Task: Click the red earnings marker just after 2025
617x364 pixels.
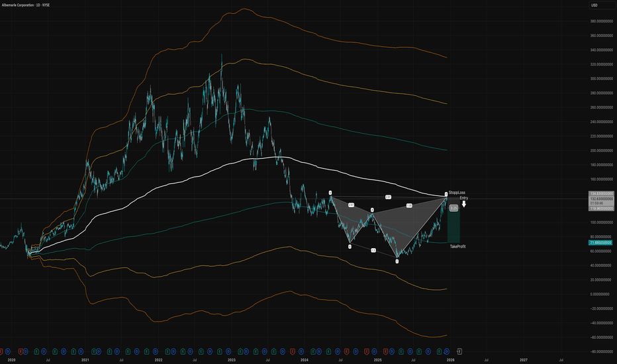Action: click(385, 351)
